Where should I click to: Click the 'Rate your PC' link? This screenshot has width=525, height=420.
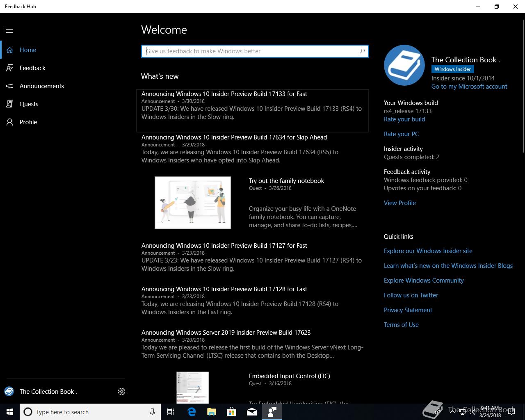point(401,134)
